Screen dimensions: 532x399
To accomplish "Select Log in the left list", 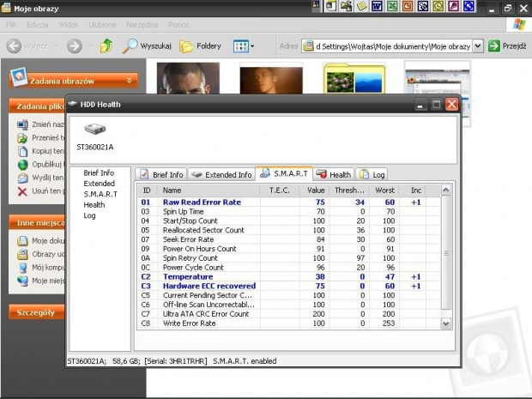I will [89, 215].
